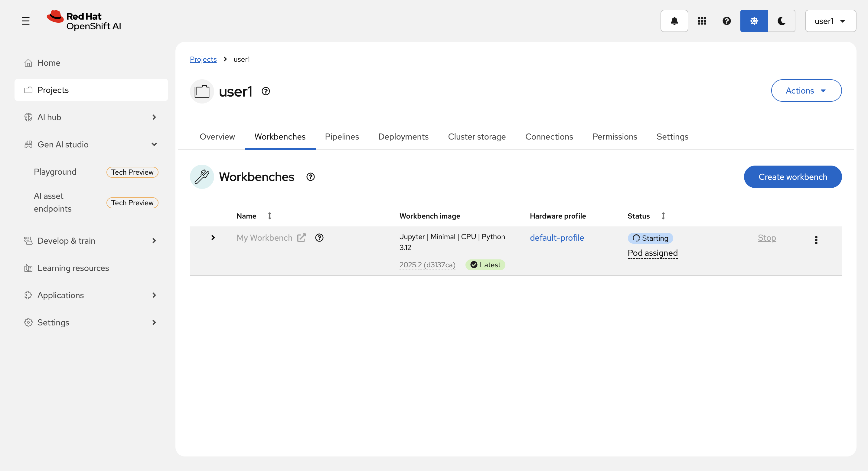Click help icon next to Workbenches heading
Screen dimensions: 868x471
click(310, 177)
